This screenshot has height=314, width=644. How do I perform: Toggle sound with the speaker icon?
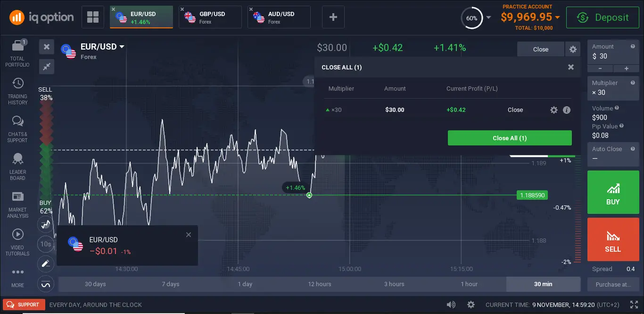point(451,305)
